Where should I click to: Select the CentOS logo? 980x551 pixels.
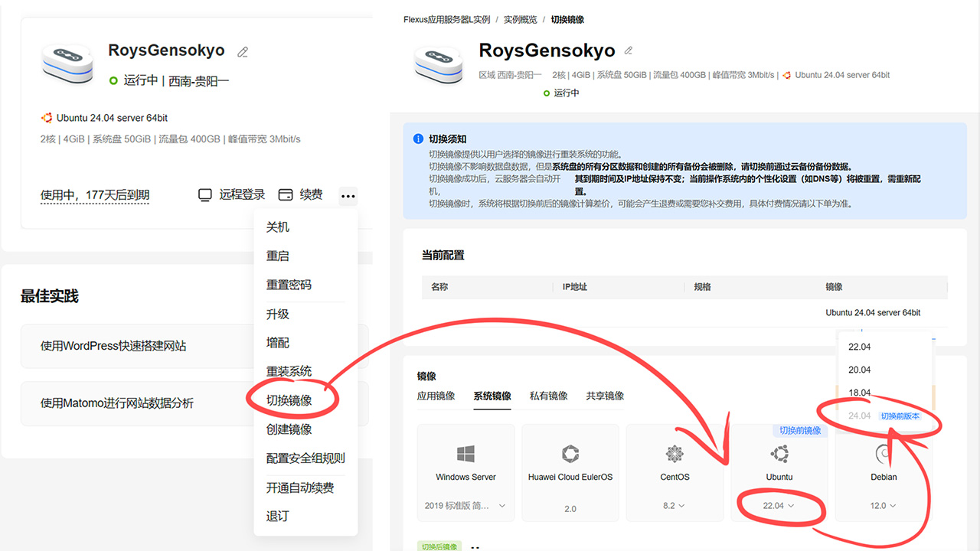click(x=675, y=454)
